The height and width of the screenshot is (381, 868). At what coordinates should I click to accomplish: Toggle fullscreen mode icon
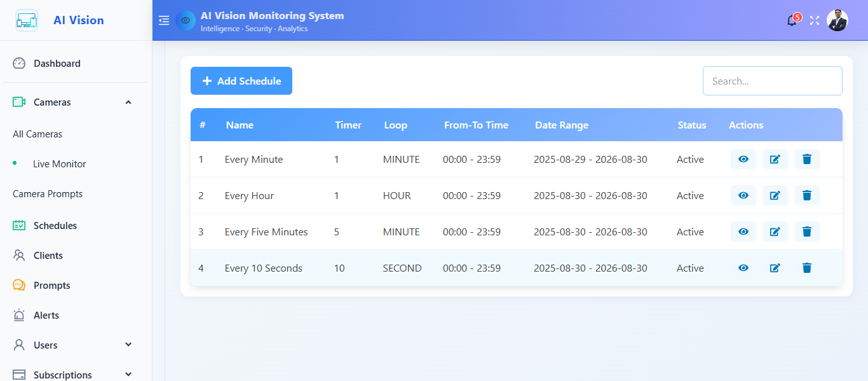pos(815,20)
